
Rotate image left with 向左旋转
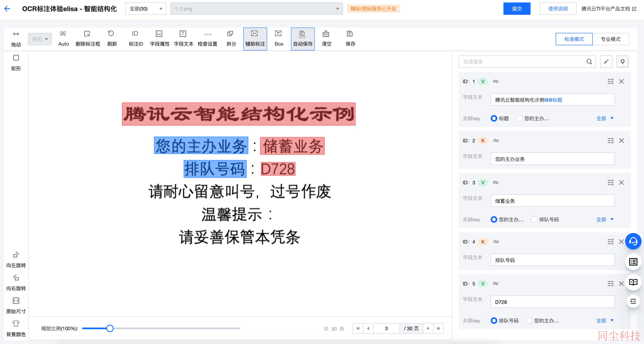(16, 260)
